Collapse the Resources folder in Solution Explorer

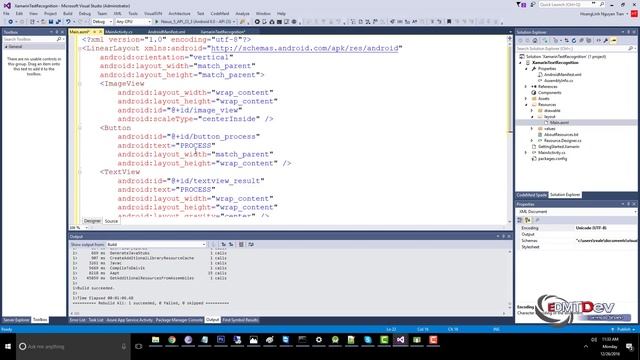[526, 104]
